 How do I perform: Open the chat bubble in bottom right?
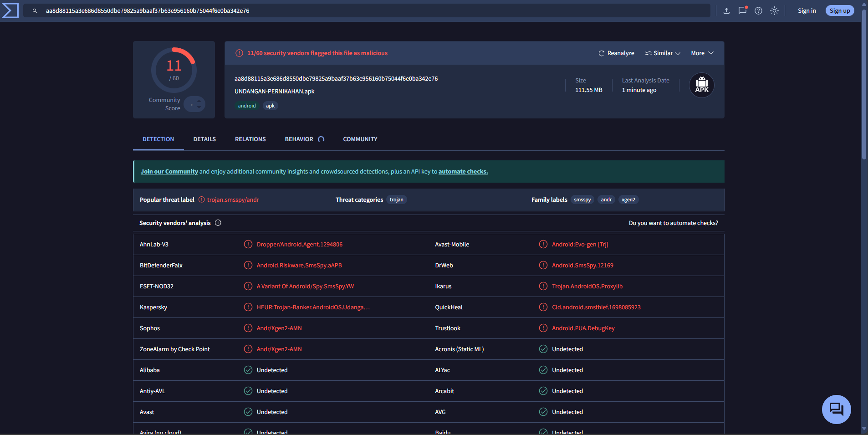point(836,409)
